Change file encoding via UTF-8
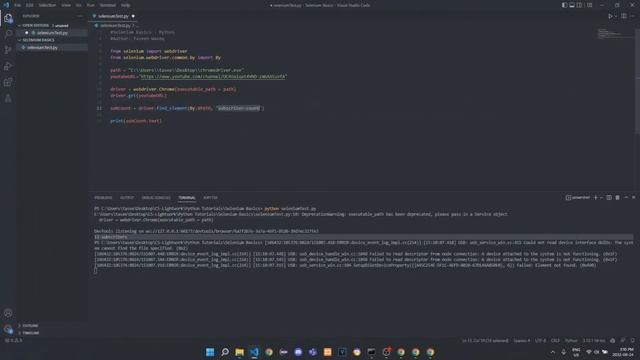 pos(540,340)
